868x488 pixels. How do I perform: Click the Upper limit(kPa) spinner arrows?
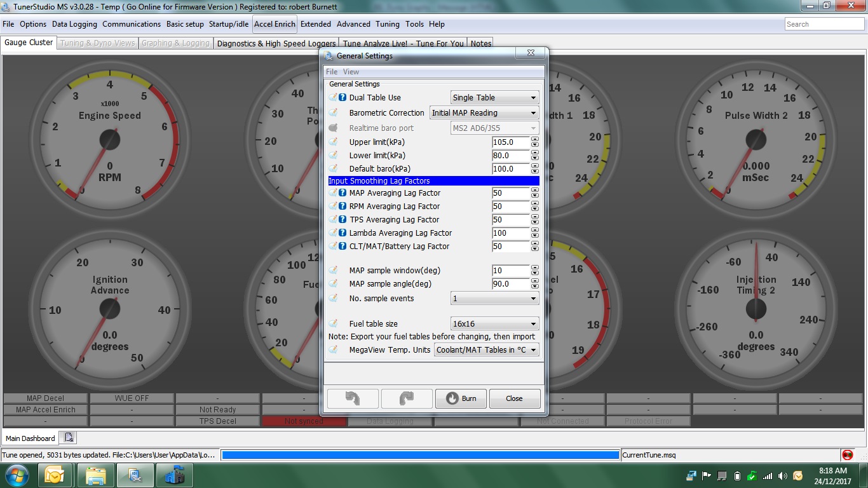(x=535, y=142)
